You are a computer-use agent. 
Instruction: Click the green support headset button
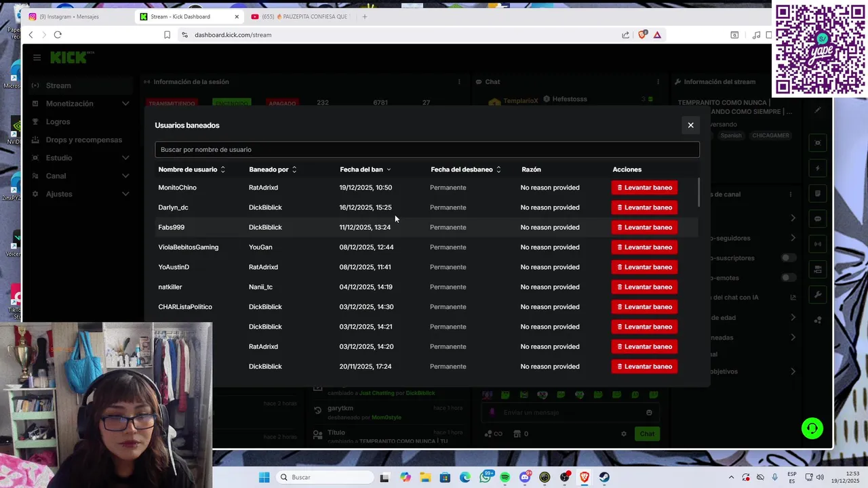812,428
